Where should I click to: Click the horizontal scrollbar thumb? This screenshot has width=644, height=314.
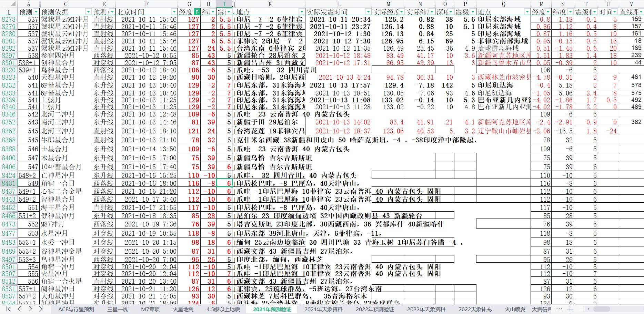point(602,309)
